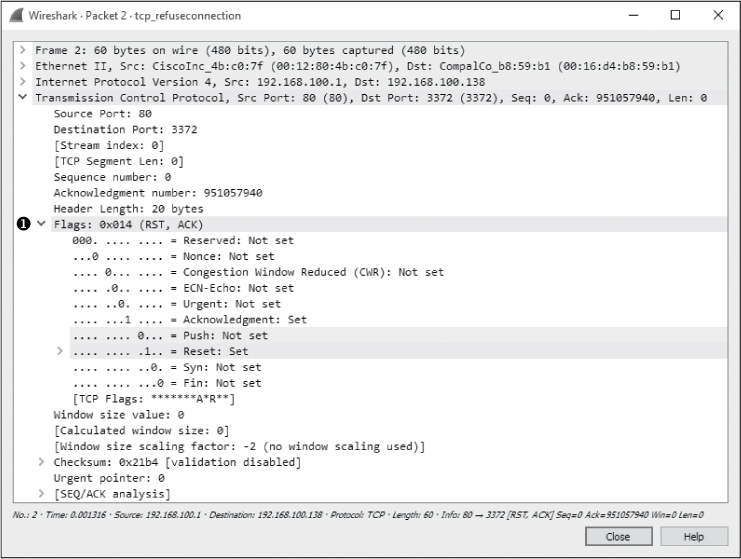Click the window title 'Packet 2 · tcp_refuseconnection'

[x=163, y=16]
